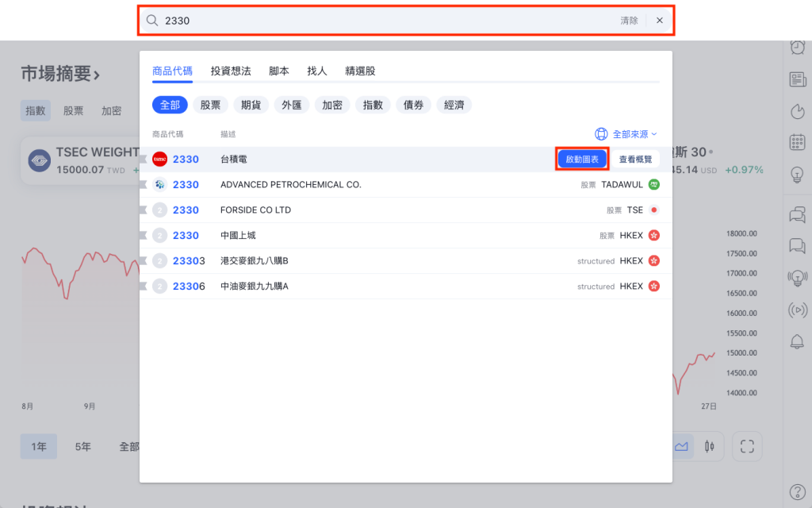Select the 指數 tab under 市場摘要
The width and height of the screenshot is (812, 508).
pyautogui.click(x=36, y=110)
